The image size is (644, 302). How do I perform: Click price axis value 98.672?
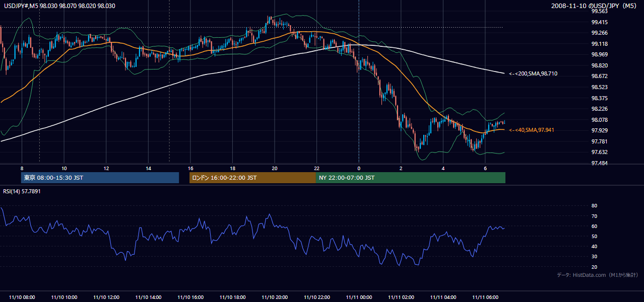pos(599,76)
